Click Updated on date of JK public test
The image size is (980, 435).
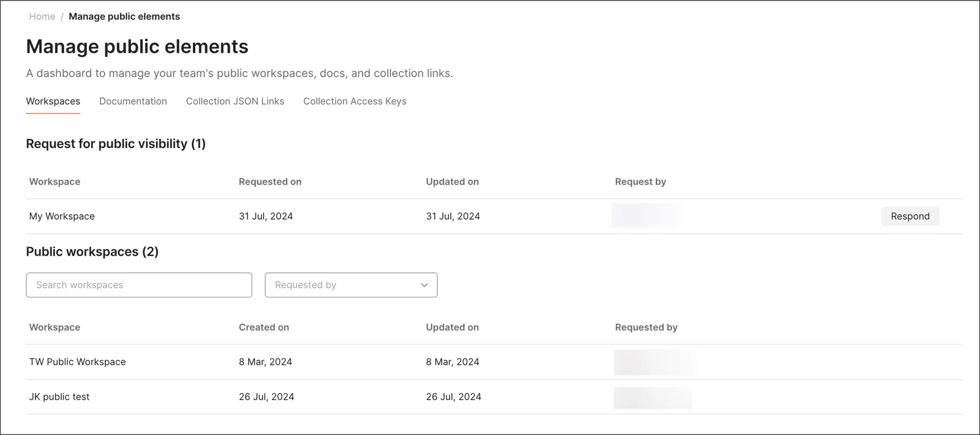tap(454, 396)
